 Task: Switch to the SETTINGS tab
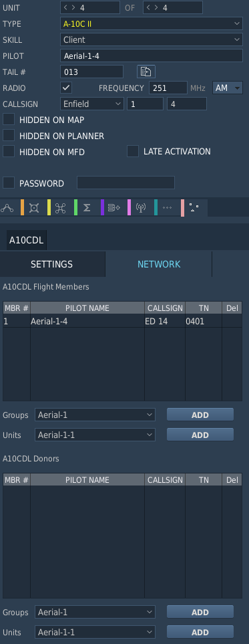(51, 264)
